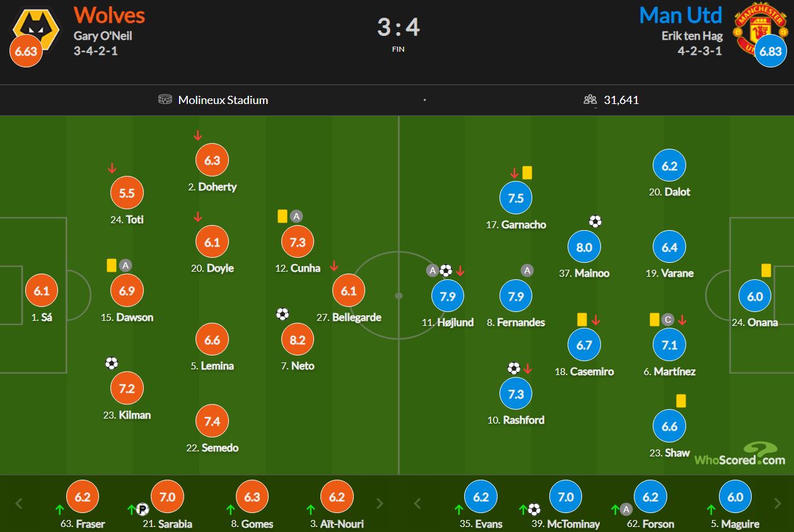
Task: Show next Wolves substitutes with right chevron
Action: click(x=380, y=503)
